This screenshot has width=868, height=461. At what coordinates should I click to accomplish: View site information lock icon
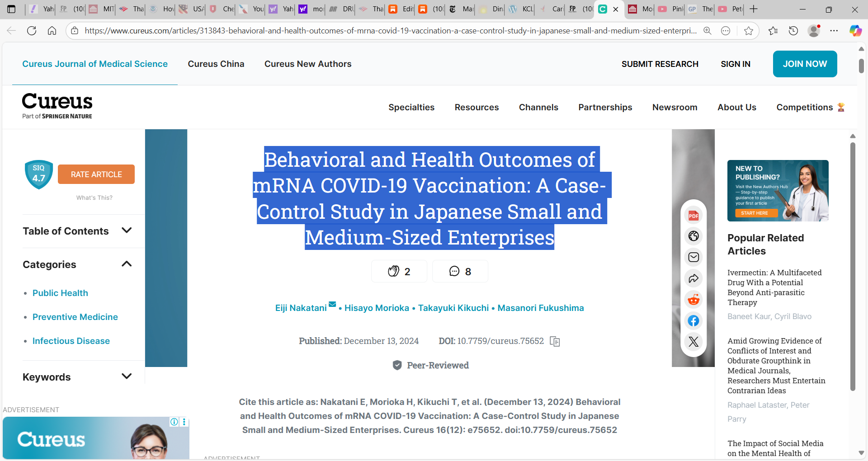point(75,31)
